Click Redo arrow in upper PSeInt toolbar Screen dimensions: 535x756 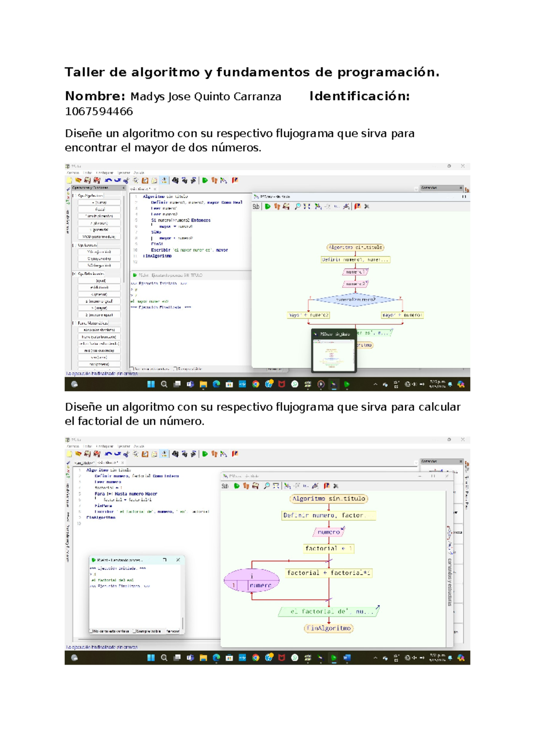point(118,181)
